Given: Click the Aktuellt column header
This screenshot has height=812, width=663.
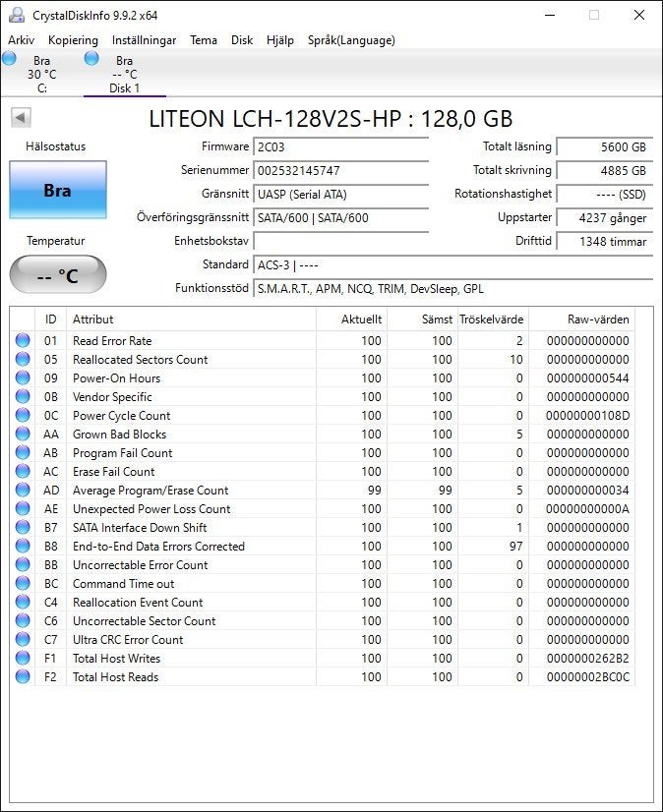Looking at the screenshot, I should click(351, 319).
